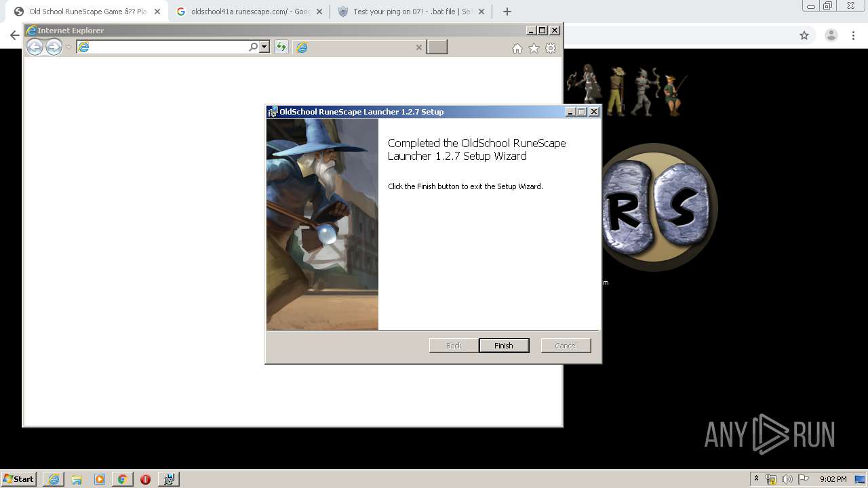Click into the Internet Explorer address bar
868x488 pixels.
coord(163,47)
